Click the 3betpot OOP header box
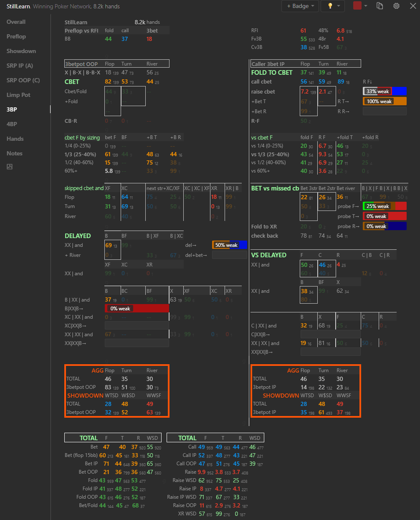Screen dimensions: 420x520 tap(117, 63)
